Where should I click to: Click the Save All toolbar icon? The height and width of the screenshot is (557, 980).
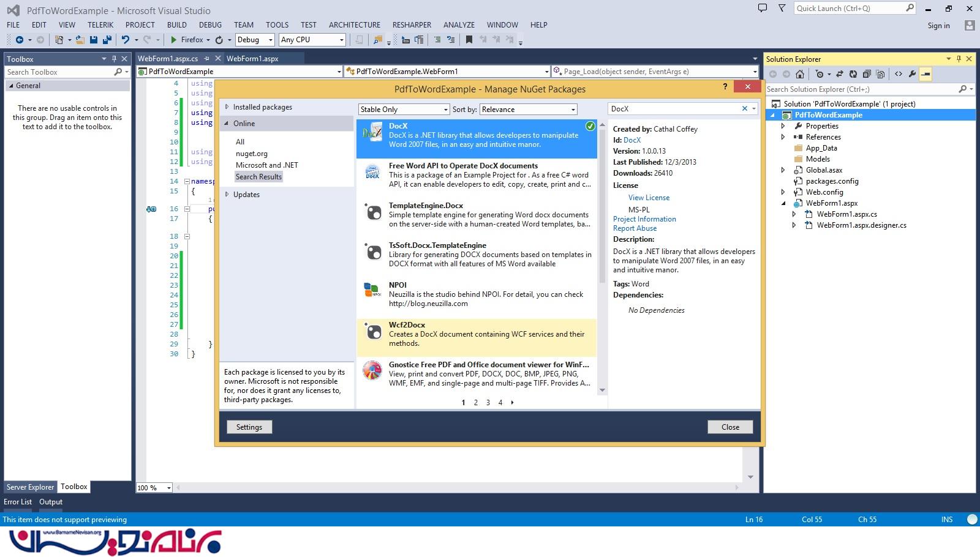[x=107, y=40]
